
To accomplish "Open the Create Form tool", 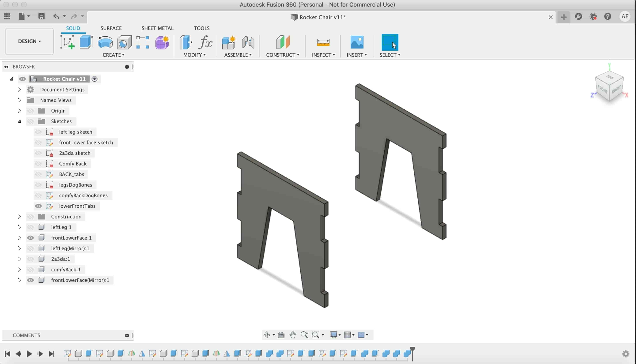I will point(162,42).
